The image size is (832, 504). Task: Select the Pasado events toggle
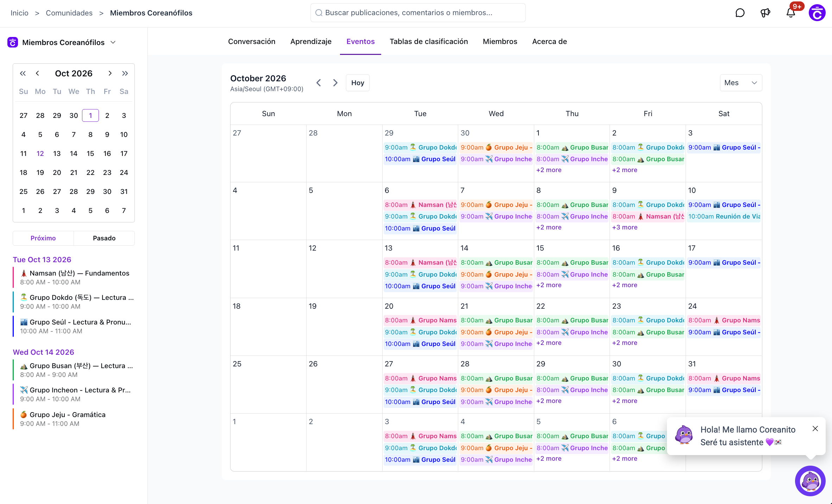(x=104, y=238)
